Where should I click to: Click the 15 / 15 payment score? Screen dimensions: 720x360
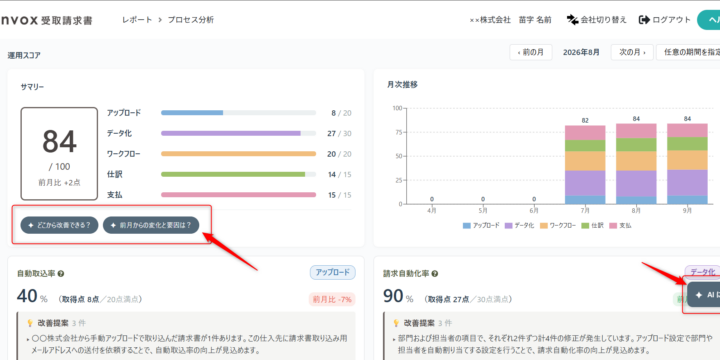339,195
